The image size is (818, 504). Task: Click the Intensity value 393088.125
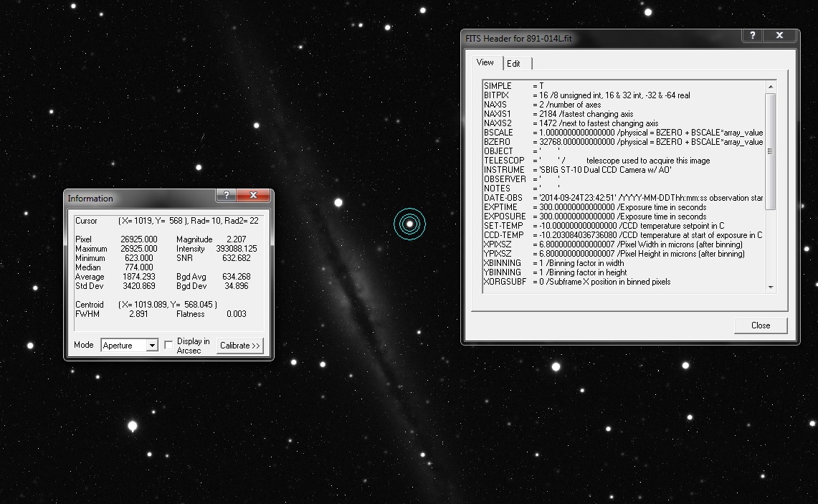tap(237, 249)
